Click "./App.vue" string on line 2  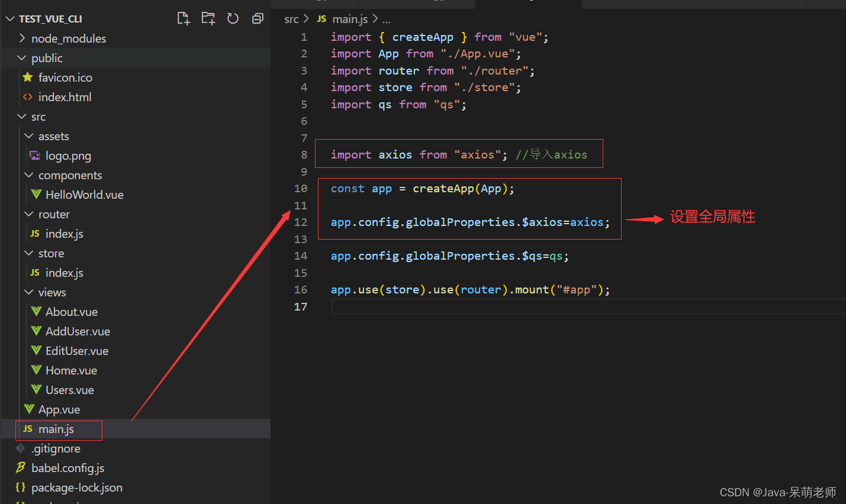477,53
